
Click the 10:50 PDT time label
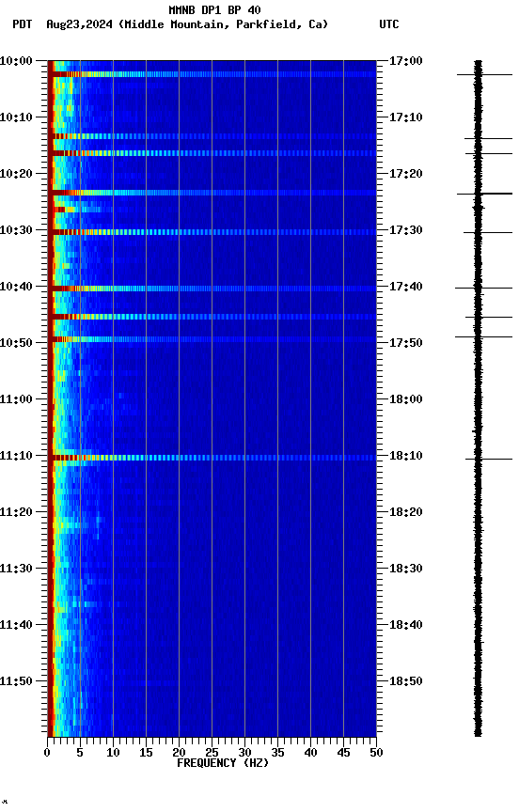(x=16, y=343)
